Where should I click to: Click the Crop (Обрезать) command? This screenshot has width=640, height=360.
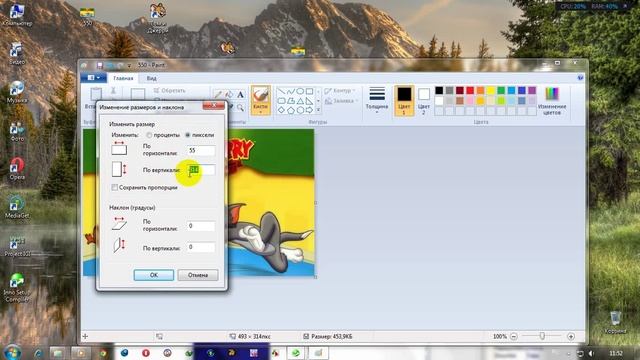(169, 91)
